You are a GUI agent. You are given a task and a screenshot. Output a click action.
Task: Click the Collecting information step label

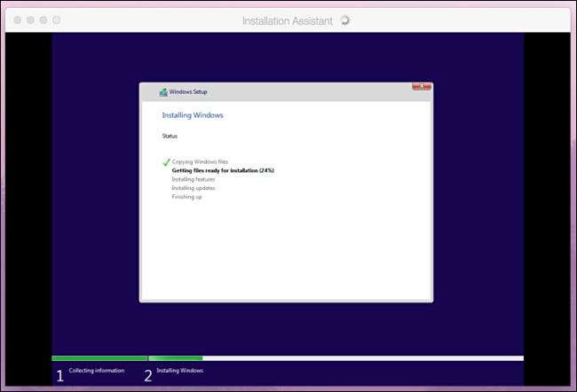coord(97,371)
